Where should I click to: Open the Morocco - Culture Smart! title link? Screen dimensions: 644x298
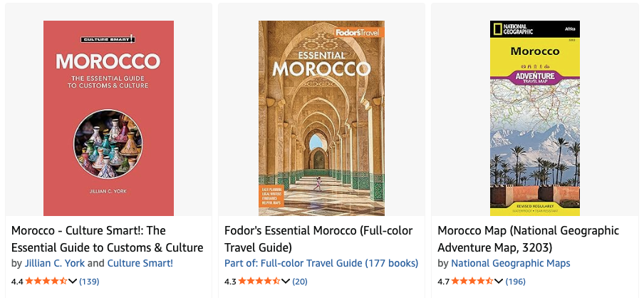[x=107, y=239]
